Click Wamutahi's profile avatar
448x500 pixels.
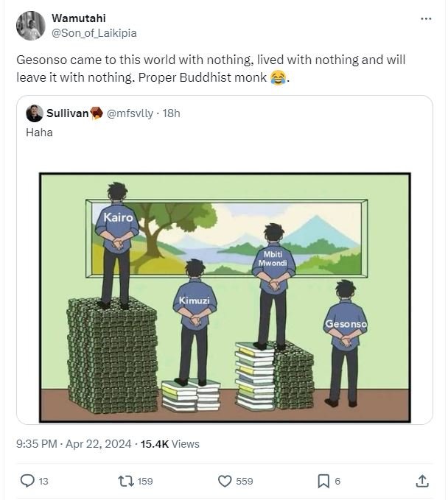(x=30, y=26)
